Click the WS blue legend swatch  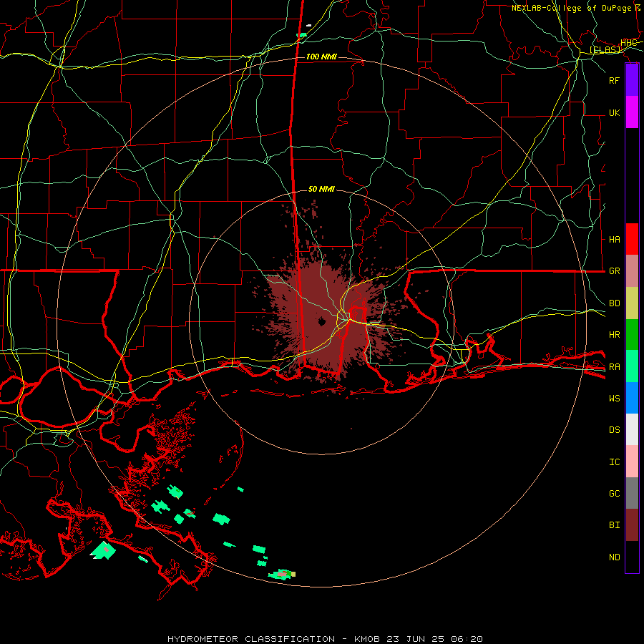pyautogui.click(x=632, y=398)
